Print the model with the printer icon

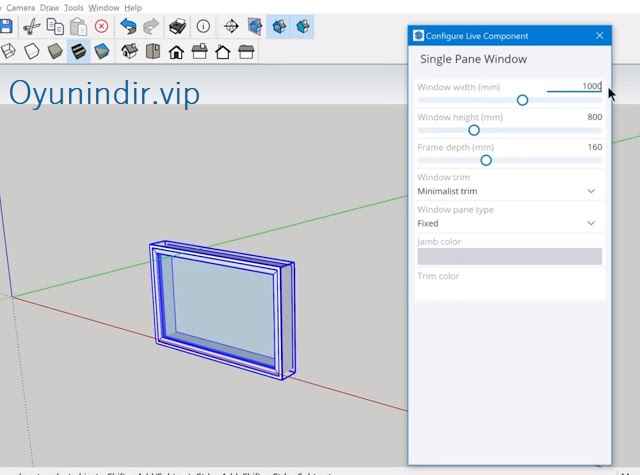pyautogui.click(x=178, y=27)
